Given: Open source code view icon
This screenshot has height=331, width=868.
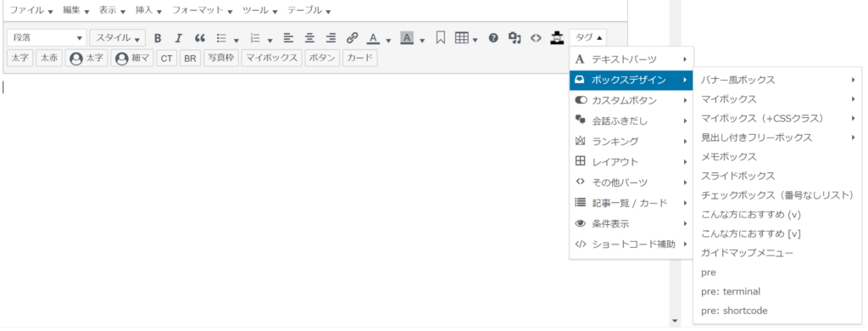Looking at the screenshot, I should 536,38.
